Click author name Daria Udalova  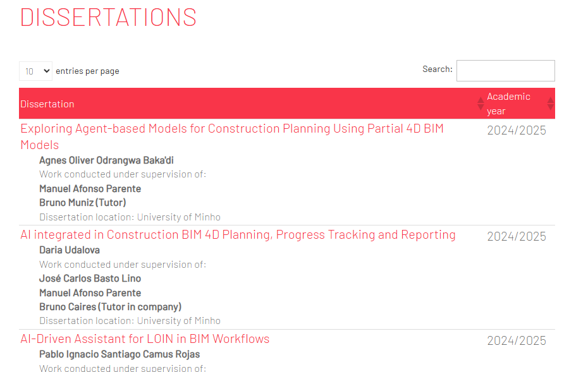point(70,250)
